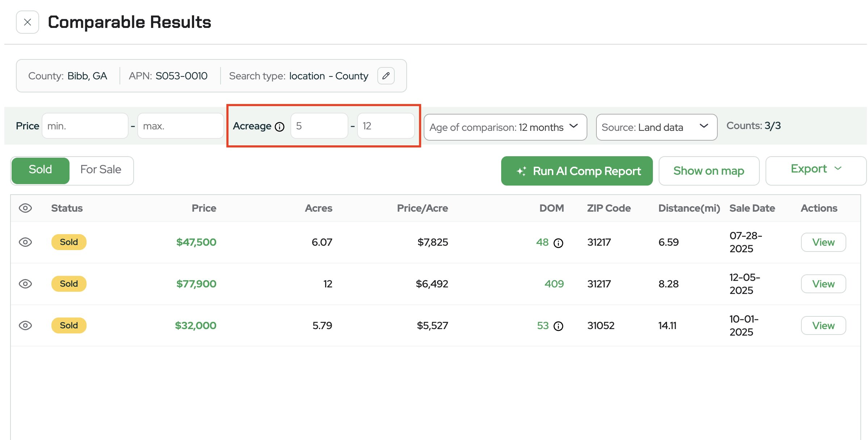868x440 pixels.
Task: Open the Export dropdown menu
Action: point(815,169)
